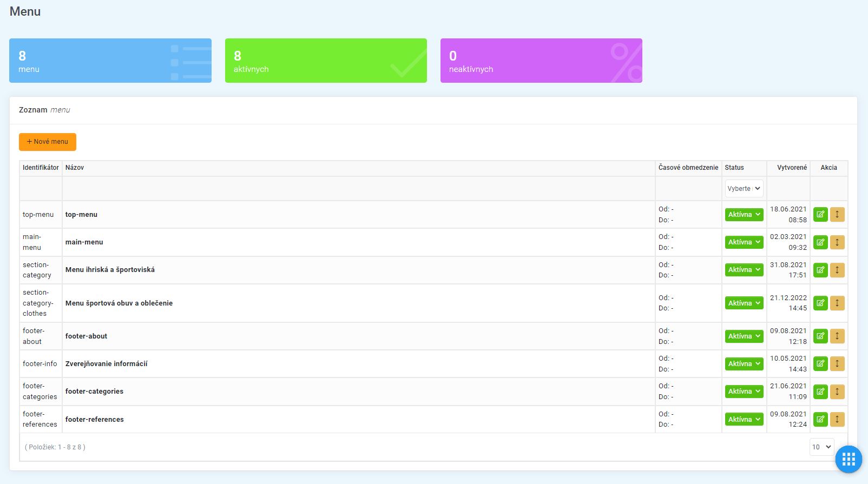Click reorder icon for footer-references row
The width and height of the screenshot is (868, 484).
[x=837, y=419]
